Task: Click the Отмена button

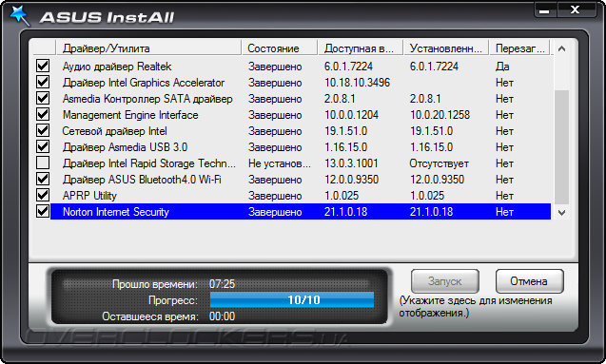Action: click(x=530, y=281)
